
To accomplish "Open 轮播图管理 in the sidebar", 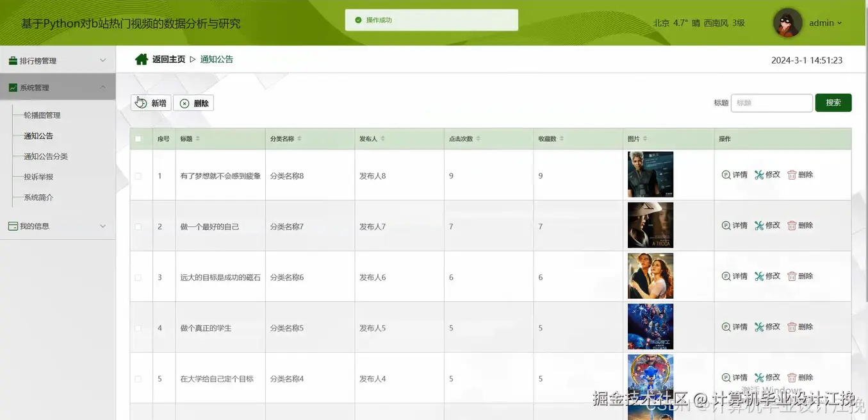I will (x=42, y=115).
